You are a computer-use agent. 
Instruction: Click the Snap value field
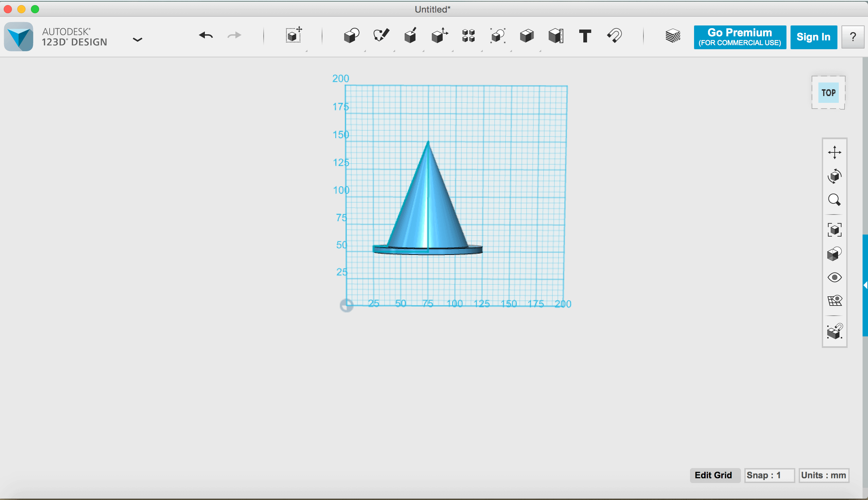click(x=769, y=475)
